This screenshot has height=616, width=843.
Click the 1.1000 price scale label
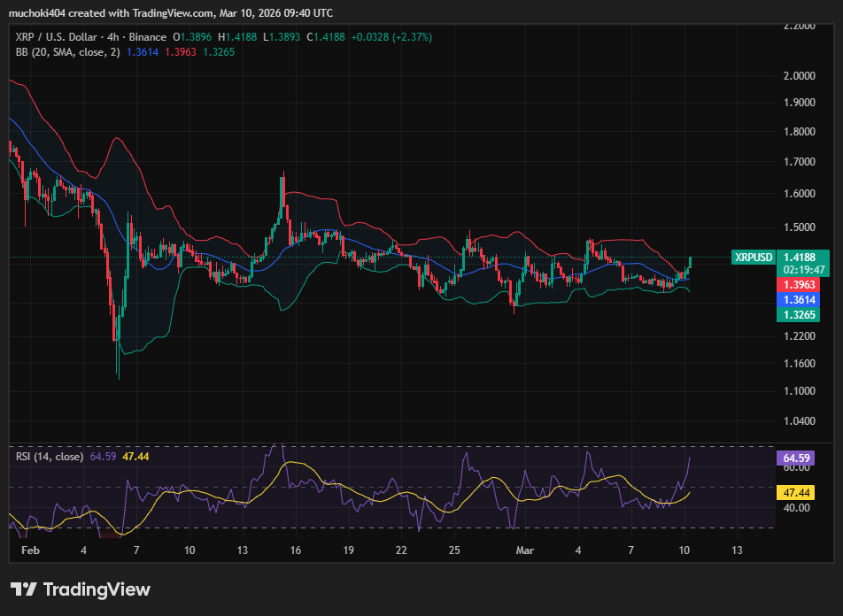point(799,391)
